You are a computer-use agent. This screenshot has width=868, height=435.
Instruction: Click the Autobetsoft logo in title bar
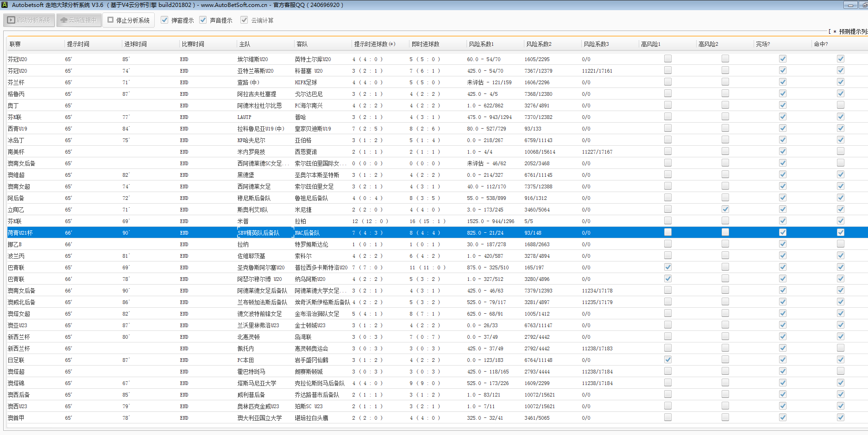[x=5, y=5]
